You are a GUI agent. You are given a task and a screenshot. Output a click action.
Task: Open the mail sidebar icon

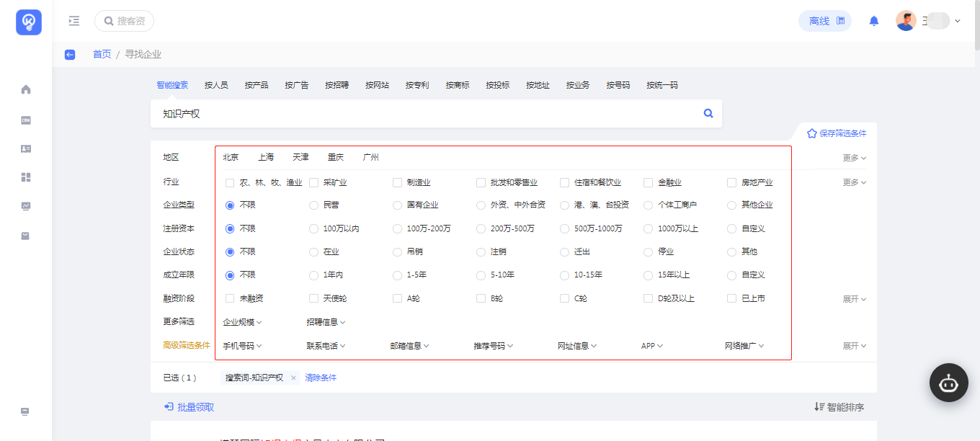26,236
